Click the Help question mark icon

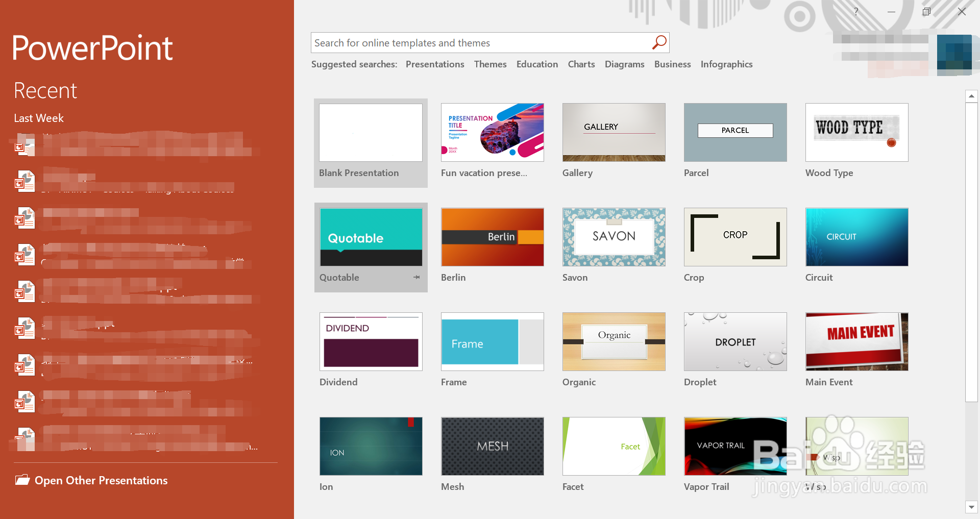pyautogui.click(x=856, y=11)
